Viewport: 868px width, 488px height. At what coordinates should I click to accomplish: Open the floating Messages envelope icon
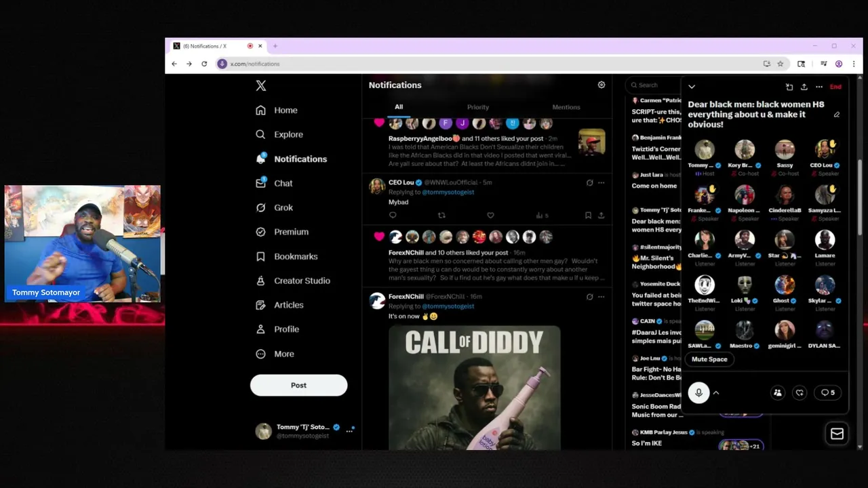(x=837, y=434)
